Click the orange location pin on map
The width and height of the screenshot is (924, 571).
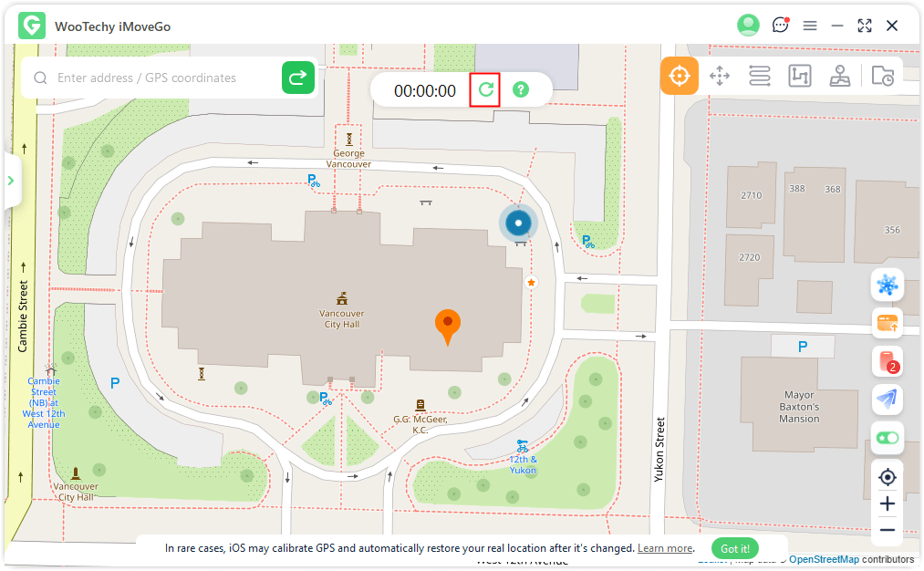pyautogui.click(x=447, y=326)
